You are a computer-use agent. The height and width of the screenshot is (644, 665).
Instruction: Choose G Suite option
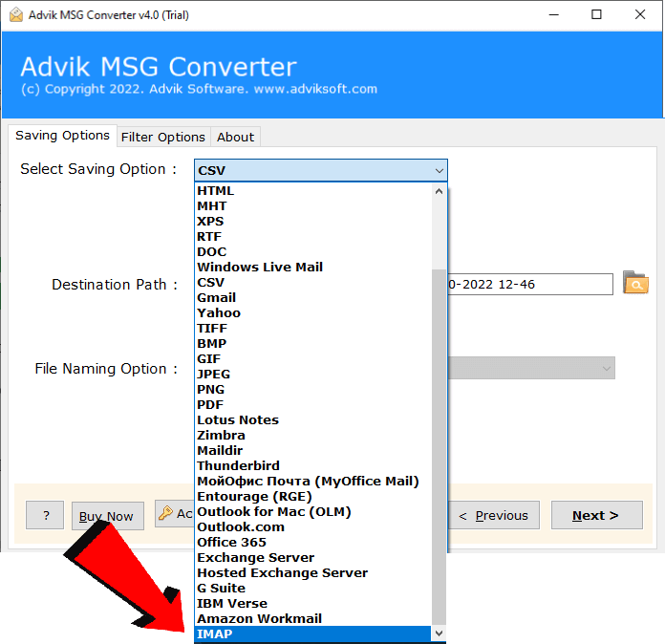[313, 588]
